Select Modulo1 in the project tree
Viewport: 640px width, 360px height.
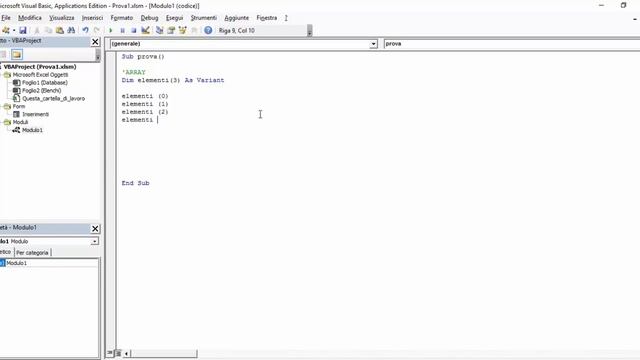pos(32,130)
